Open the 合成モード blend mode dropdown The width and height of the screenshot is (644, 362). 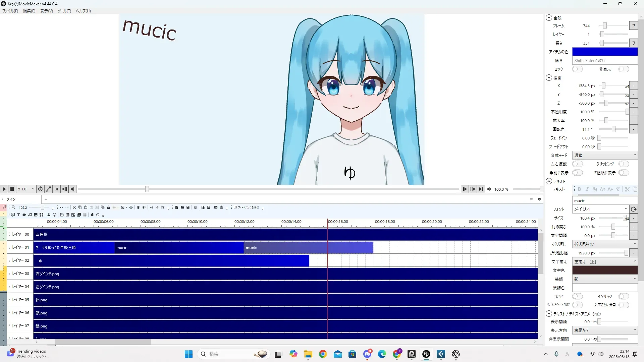(604, 156)
